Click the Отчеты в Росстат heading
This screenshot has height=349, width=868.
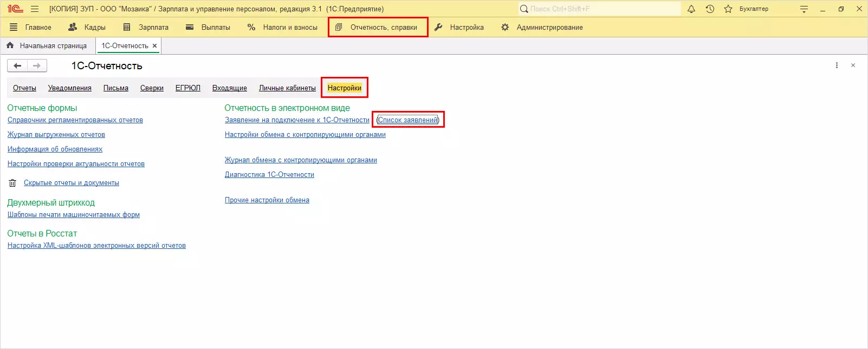click(42, 234)
